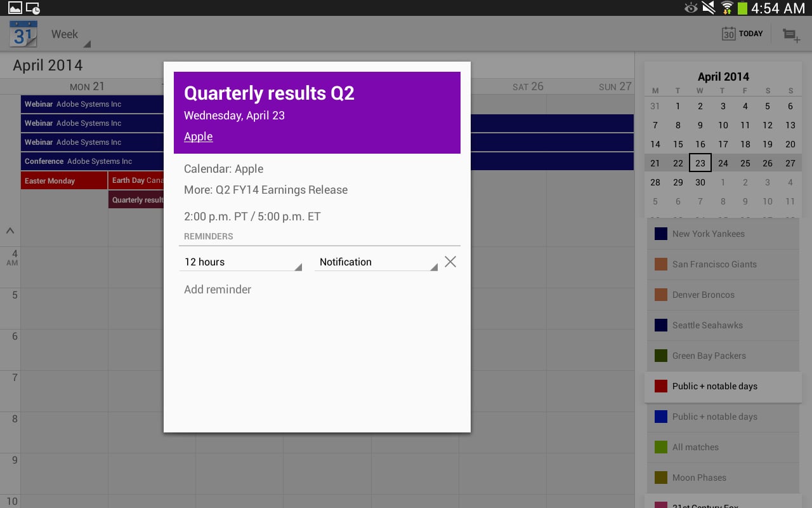
Task: Select April 1 in mini calendar
Action: pos(678,106)
